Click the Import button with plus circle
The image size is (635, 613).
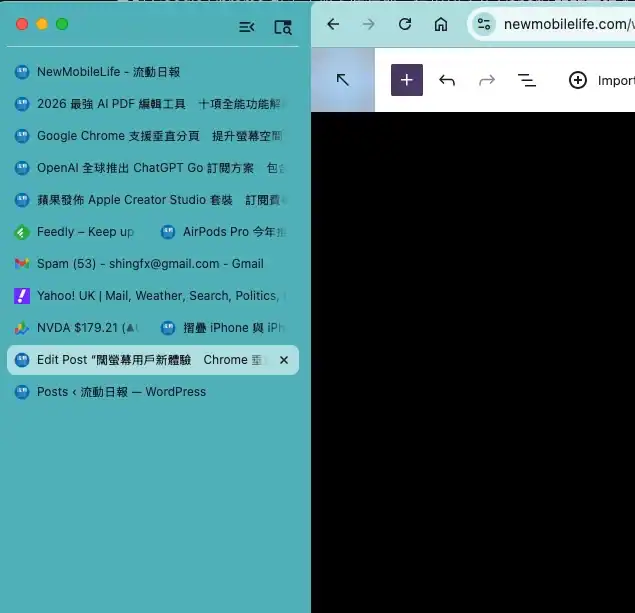tap(601, 80)
